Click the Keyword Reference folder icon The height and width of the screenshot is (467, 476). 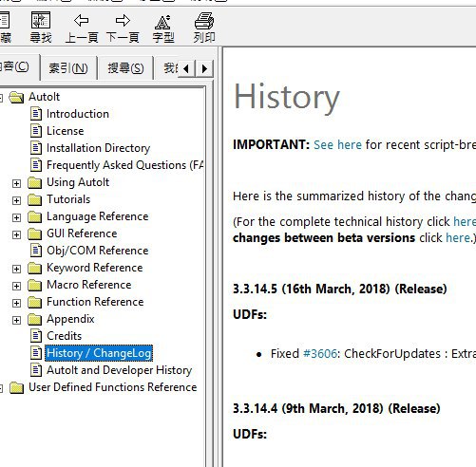[x=34, y=268]
